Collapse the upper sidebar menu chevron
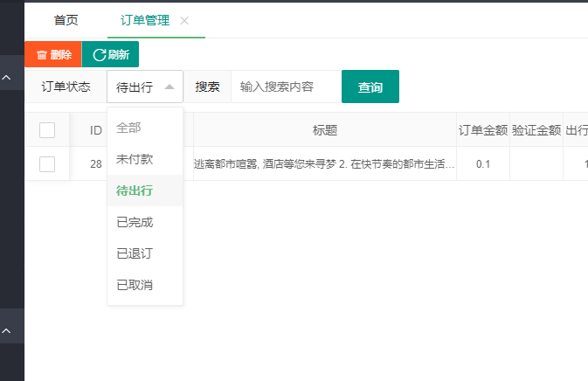Screen dimensions: 588x381 (6, 78)
